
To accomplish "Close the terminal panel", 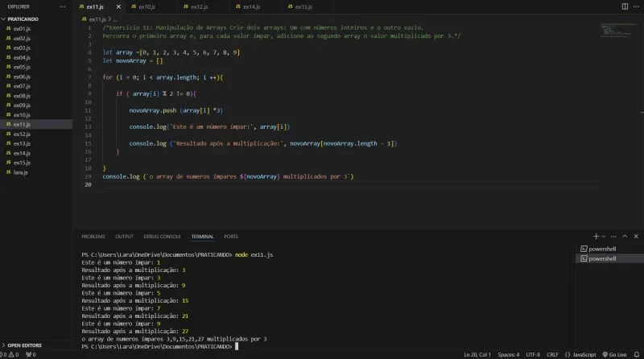I will [636, 236].
